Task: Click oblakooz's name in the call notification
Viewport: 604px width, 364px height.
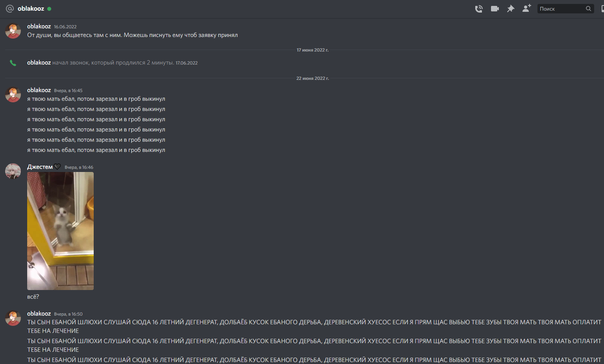Action: click(39, 63)
